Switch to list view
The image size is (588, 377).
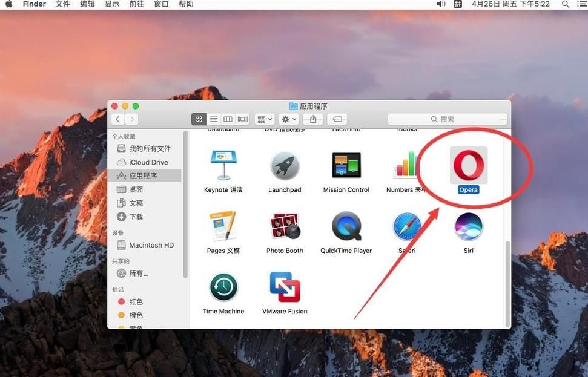[213, 119]
